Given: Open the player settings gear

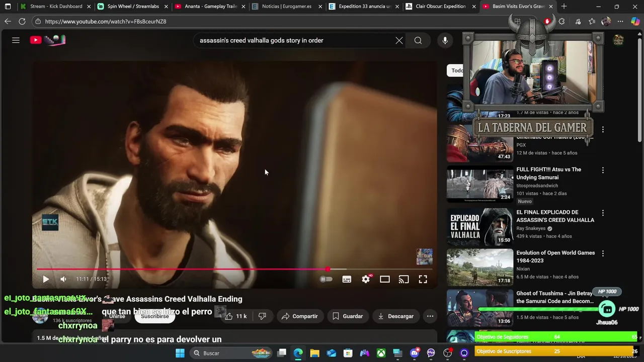Looking at the screenshot, I should [366, 279].
